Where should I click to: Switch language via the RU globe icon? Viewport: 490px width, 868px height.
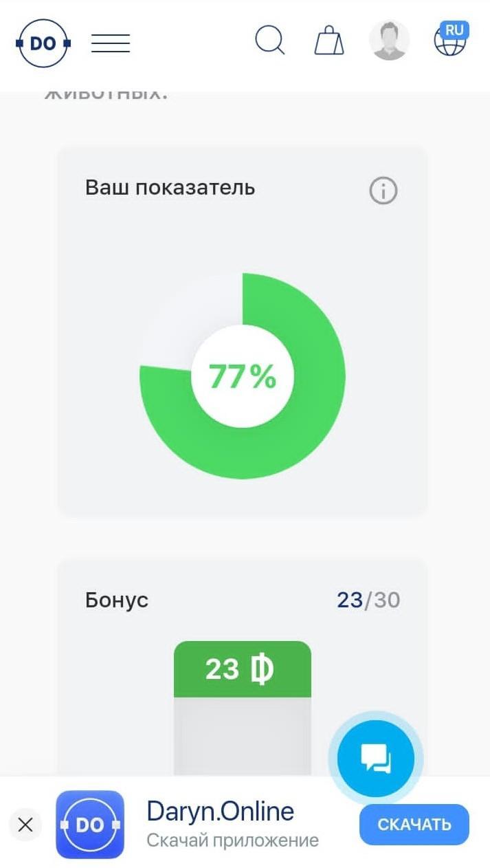[x=451, y=39]
